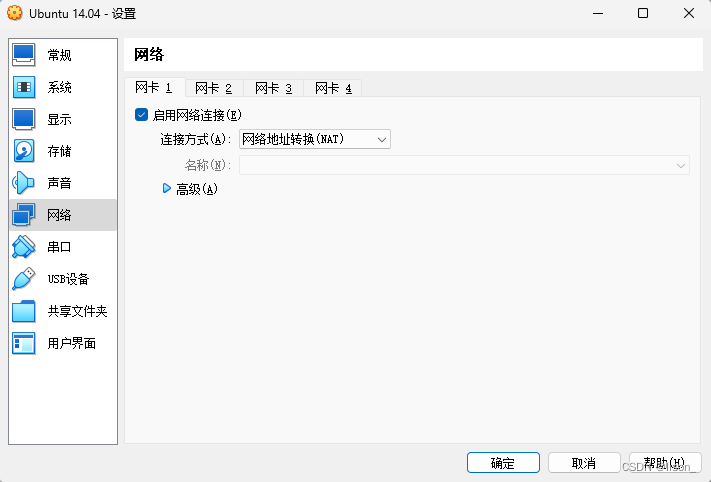Select the 声音 label in sidebar
The image size is (711, 482).
59,183
